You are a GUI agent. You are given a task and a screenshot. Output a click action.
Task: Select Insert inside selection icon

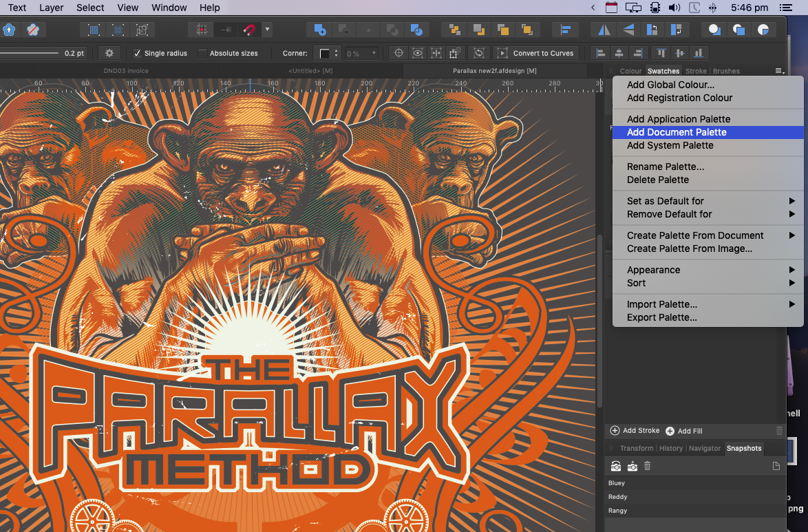pyautogui.click(x=763, y=30)
